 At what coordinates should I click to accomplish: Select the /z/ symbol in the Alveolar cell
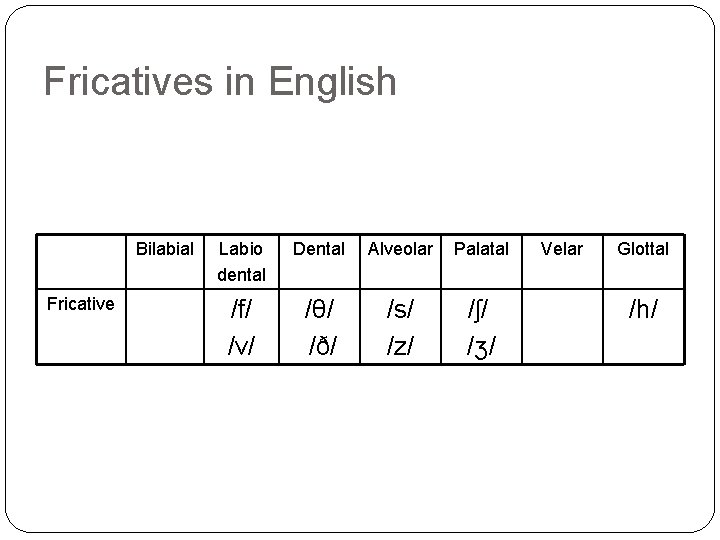click(400, 344)
